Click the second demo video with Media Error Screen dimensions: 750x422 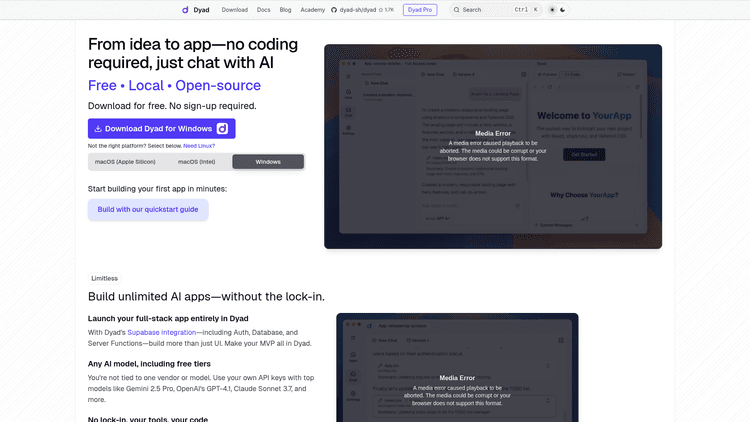(x=457, y=367)
